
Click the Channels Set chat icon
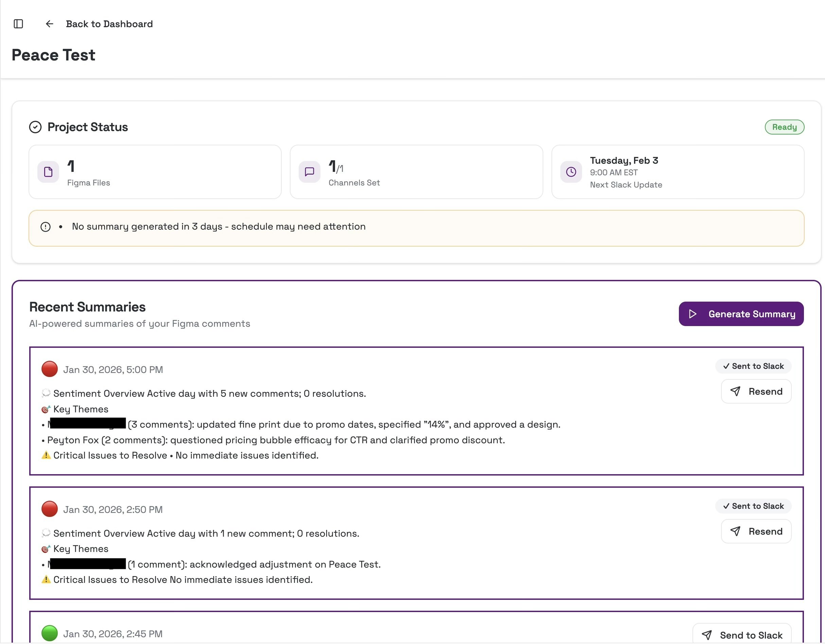coord(309,172)
